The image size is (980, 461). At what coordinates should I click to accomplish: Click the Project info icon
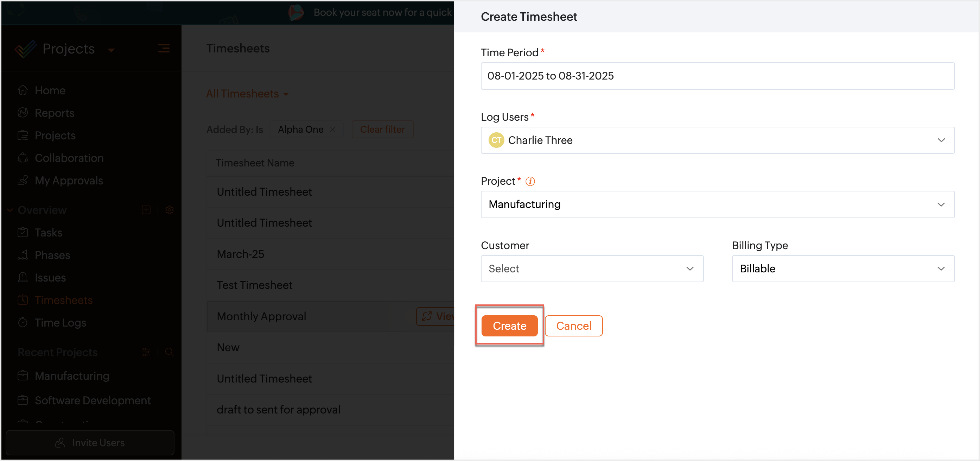coord(530,182)
